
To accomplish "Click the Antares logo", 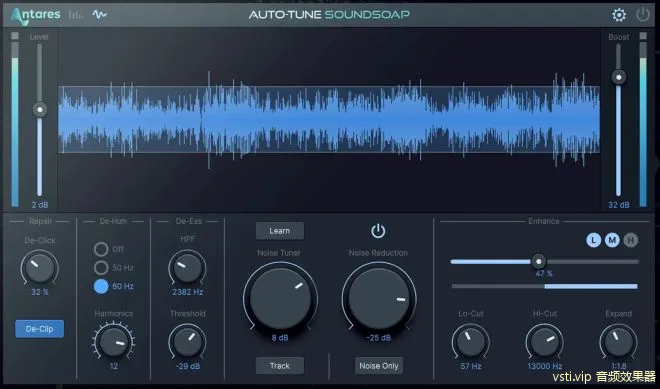I will point(35,16).
